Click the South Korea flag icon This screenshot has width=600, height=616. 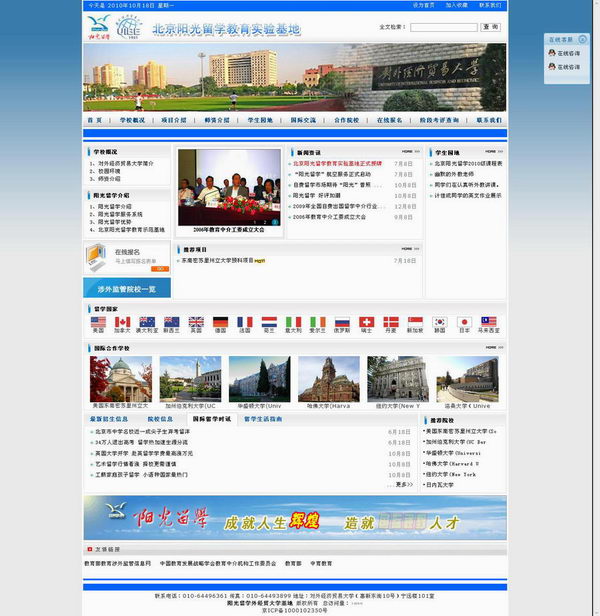coord(439,322)
